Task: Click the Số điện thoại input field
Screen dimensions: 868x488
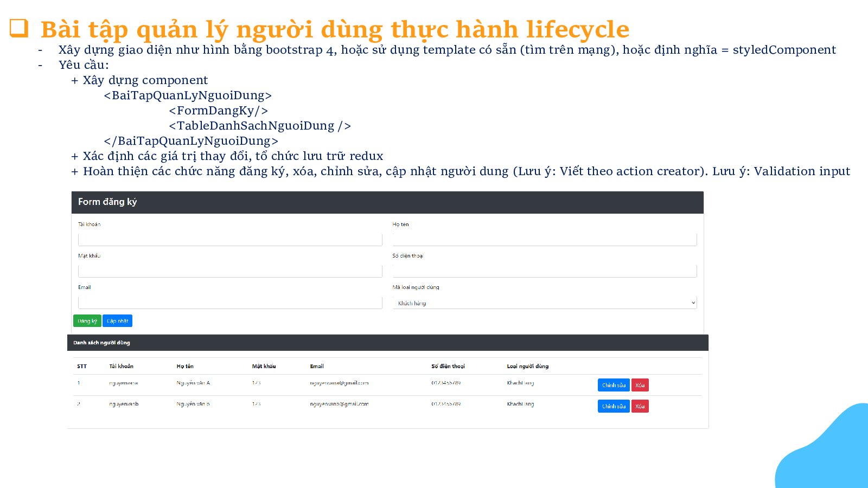Action: pyautogui.click(x=544, y=271)
